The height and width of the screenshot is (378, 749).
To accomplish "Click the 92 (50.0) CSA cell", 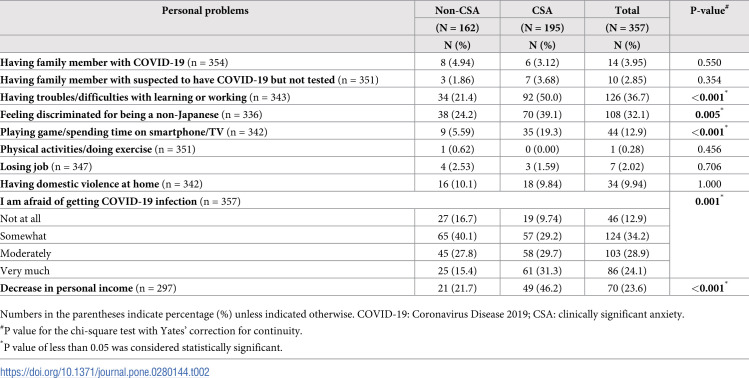I will coord(542,97).
